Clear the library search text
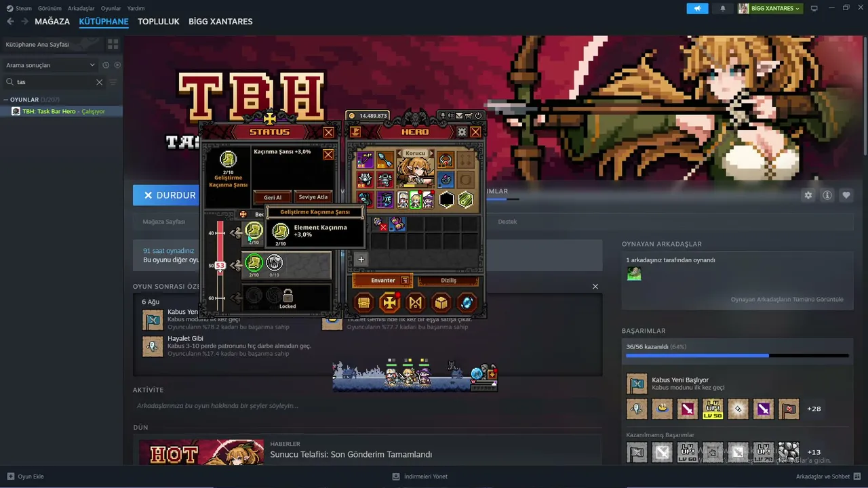This screenshot has height=488, width=868. 99,82
